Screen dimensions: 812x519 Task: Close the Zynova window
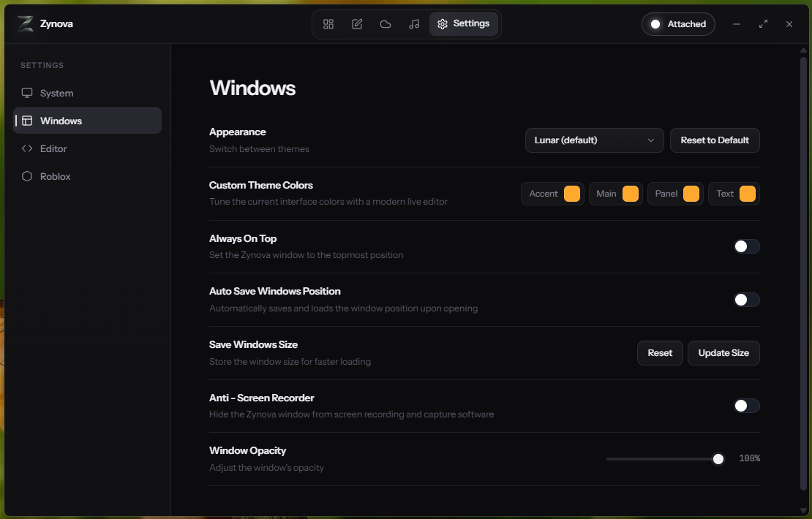click(x=789, y=24)
